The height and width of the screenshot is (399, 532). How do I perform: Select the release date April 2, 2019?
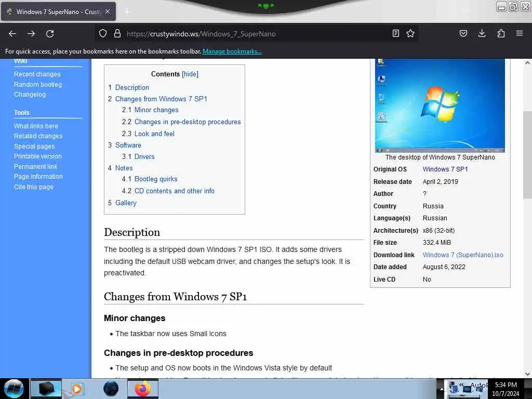[x=440, y=182]
